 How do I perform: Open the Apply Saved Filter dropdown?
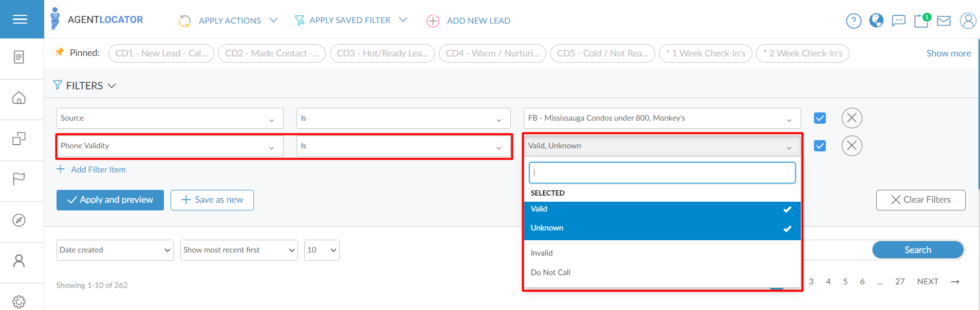tap(351, 20)
